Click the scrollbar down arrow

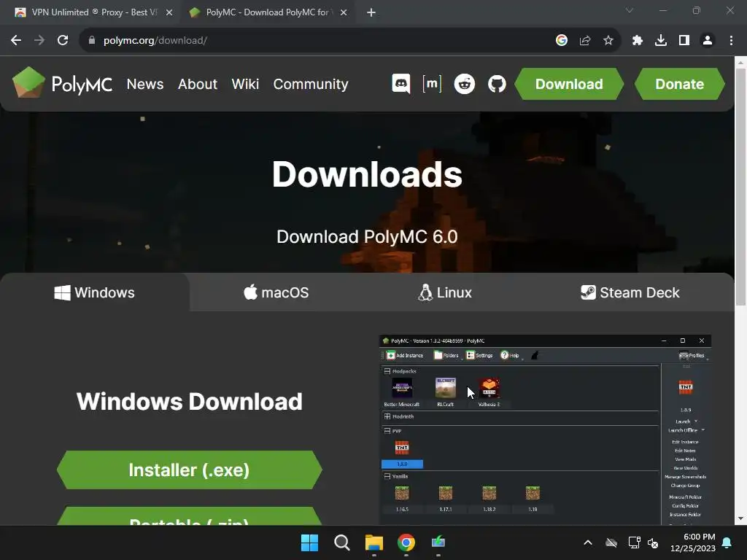pyautogui.click(x=740, y=518)
